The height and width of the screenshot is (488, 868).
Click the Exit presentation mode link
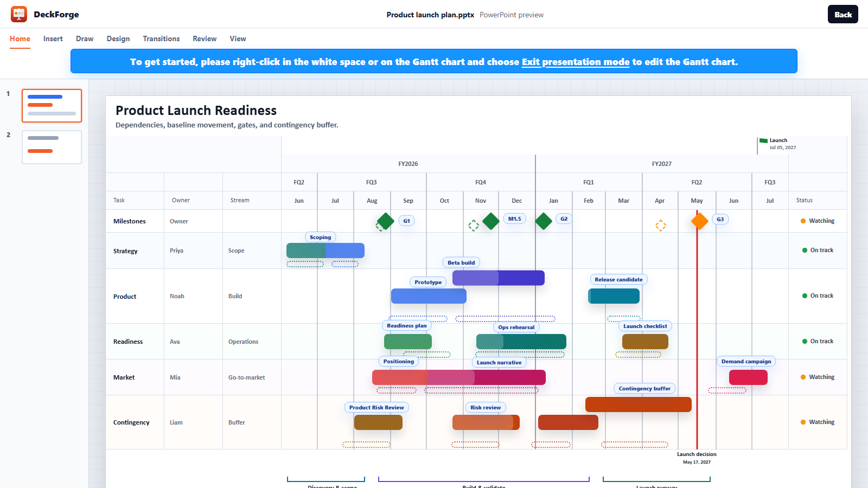pos(576,62)
